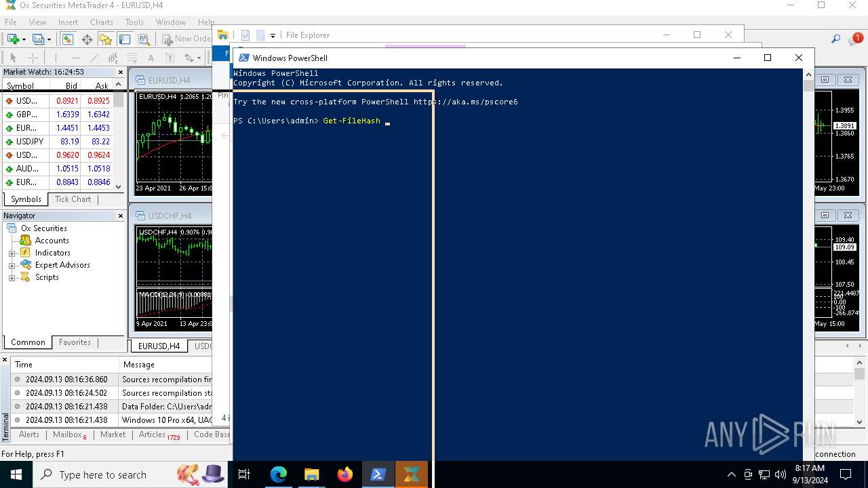Toggle the Data Window crosshair-circle icon
The image size is (868, 488).
[x=87, y=39]
